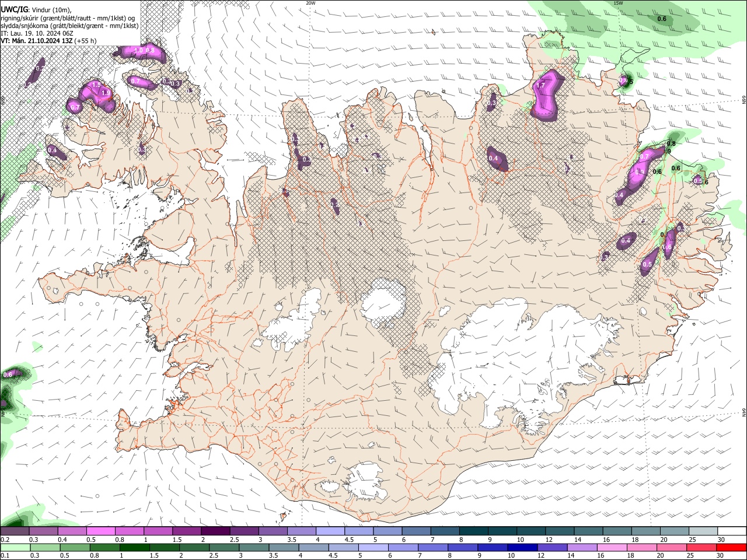Select the rain scale swatch between 3.5 and 4
This screenshot has width=747, height=560.
pyautogui.click(x=283, y=547)
